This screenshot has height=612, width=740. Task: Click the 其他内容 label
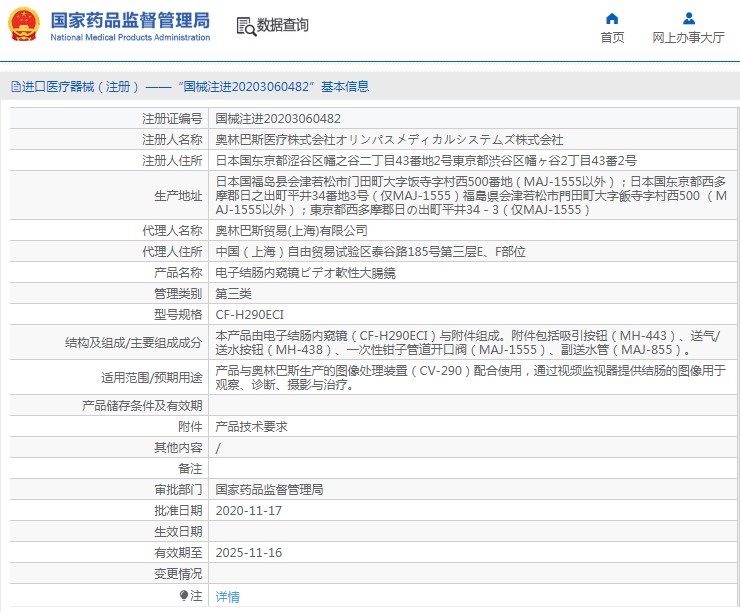(178, 448)
